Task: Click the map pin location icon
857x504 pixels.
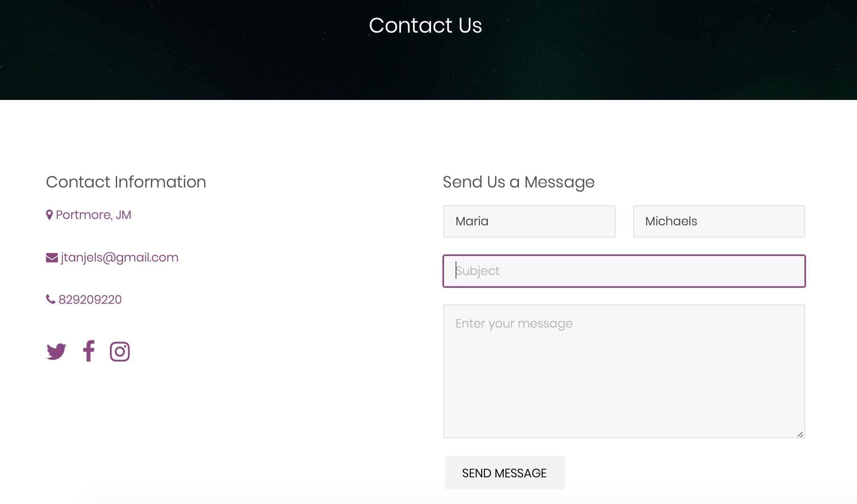Action: (x=49, y=215)
